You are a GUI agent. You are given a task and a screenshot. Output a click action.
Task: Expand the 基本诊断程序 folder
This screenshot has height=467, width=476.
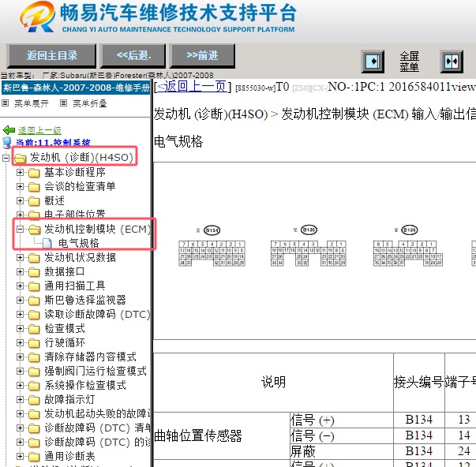pyautogui.click(x=20, y=172)
